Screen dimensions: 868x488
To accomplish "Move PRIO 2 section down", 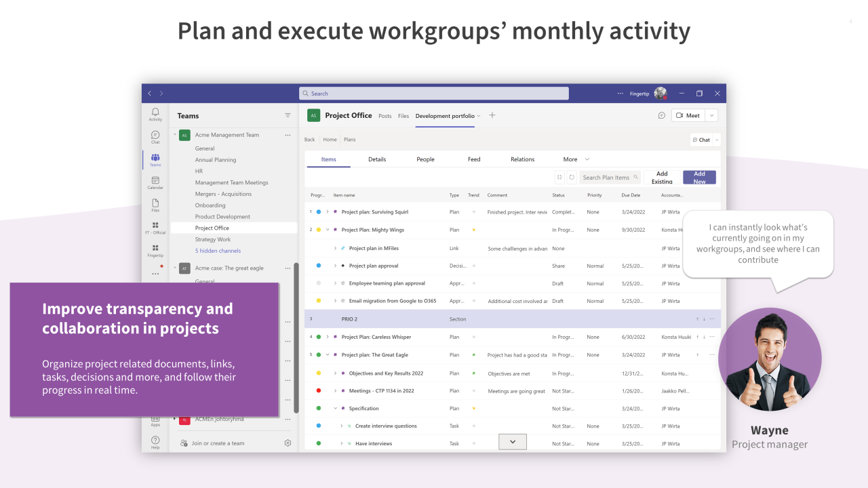I will click(x=704, y=319).
